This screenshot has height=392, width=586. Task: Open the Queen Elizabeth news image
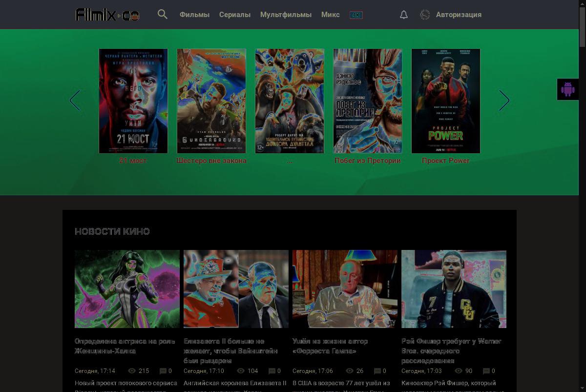pos(236,289)
